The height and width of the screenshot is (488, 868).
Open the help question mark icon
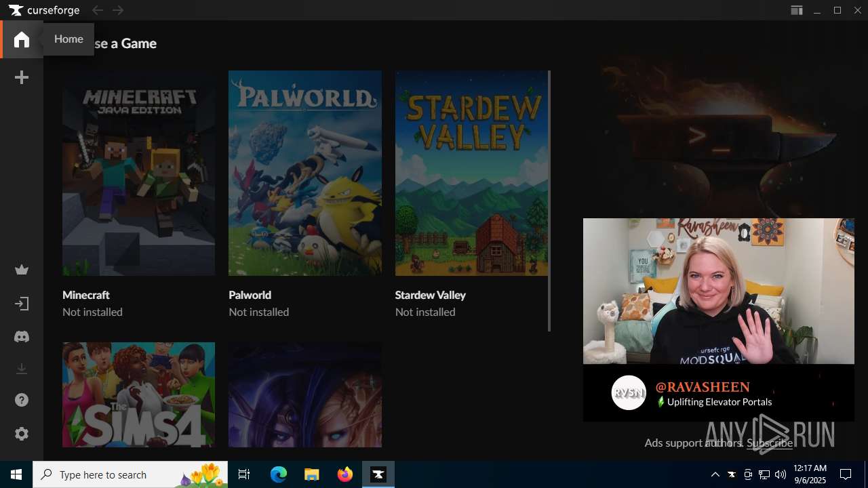[22, 401]
